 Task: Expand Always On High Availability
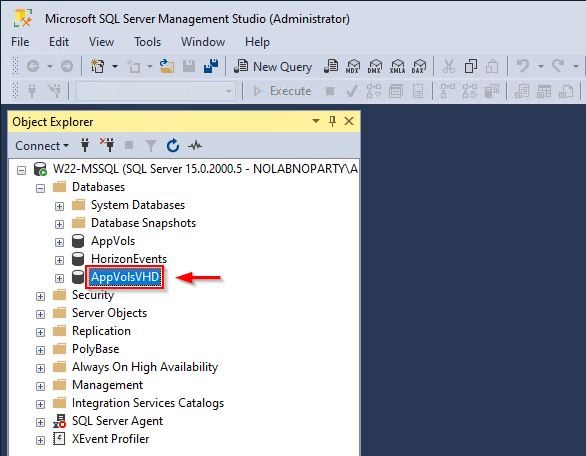40,368
